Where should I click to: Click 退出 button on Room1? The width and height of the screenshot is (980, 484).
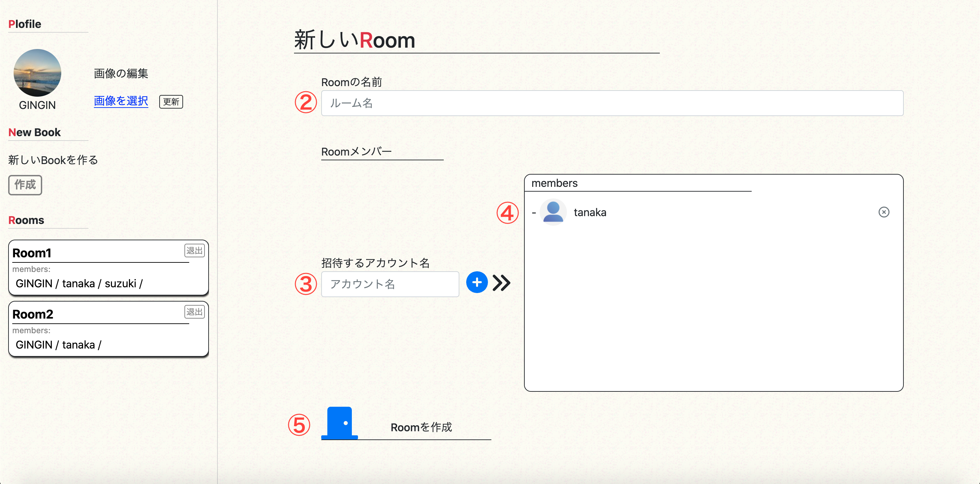pyautogui.click(x=194, y=251)
